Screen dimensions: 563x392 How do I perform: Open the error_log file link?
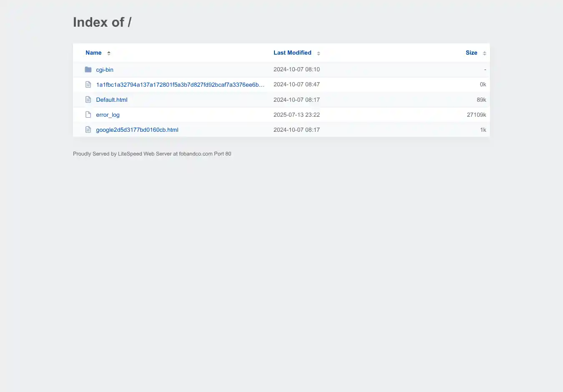108,115
